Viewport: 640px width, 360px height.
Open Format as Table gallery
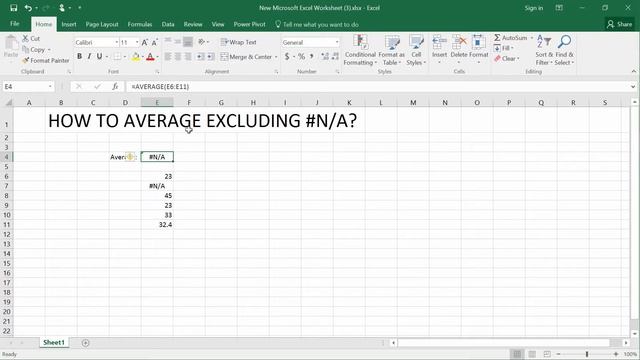(x=391, y=50)
